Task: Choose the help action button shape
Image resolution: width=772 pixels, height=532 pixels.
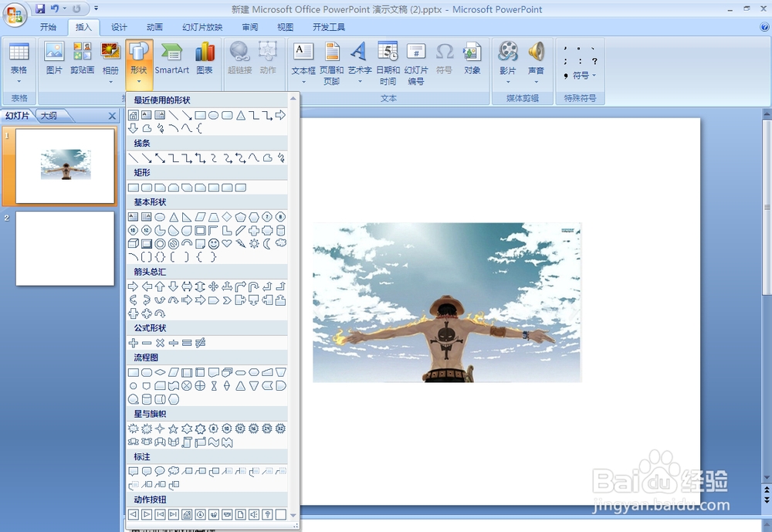Action: 267,515
